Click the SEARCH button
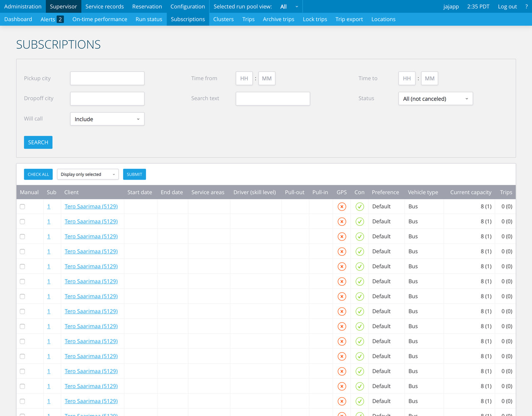The height and width of the screenshot is (416, 532). tap(38, 142)
